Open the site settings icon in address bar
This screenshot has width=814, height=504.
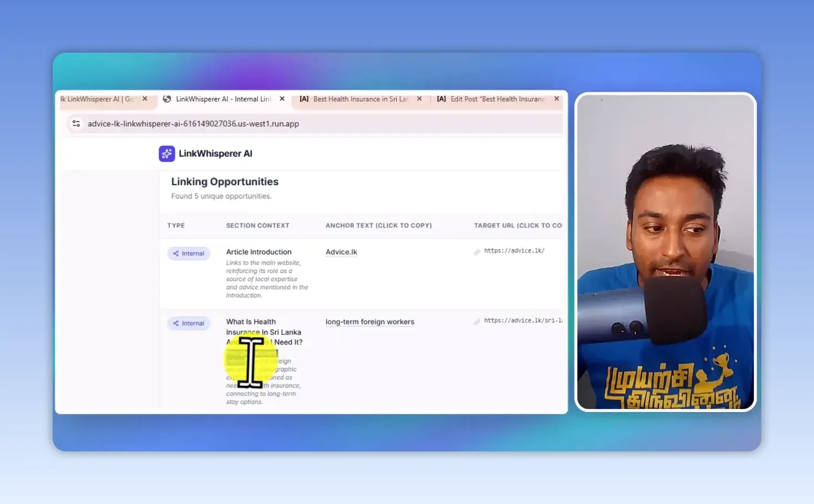click(x=76, y=124)
